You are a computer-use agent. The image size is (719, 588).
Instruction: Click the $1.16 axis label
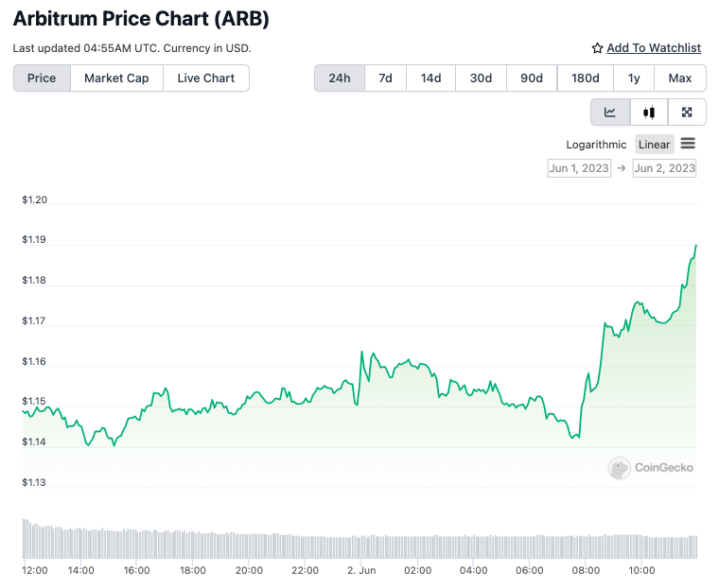click(34, 362)
